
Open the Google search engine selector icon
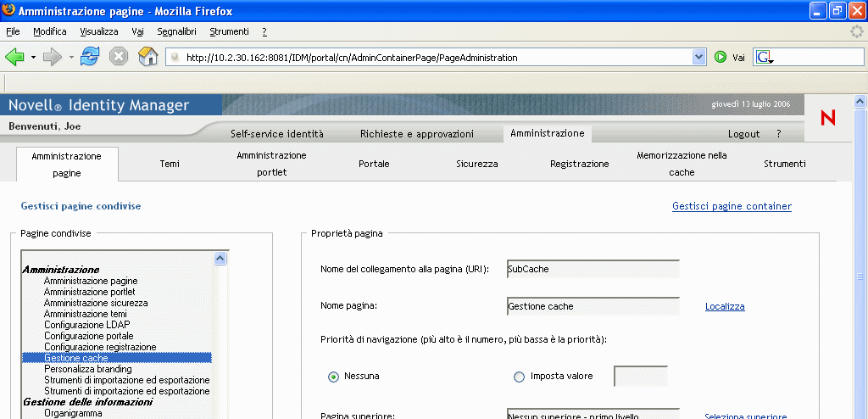click(765, 57)
